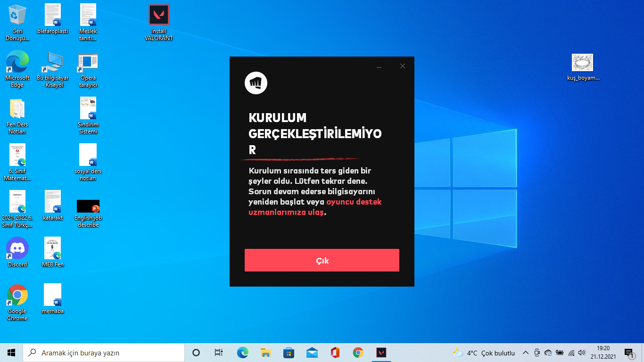Select the Install VALORANT desktop icon

tap(159, 23)
